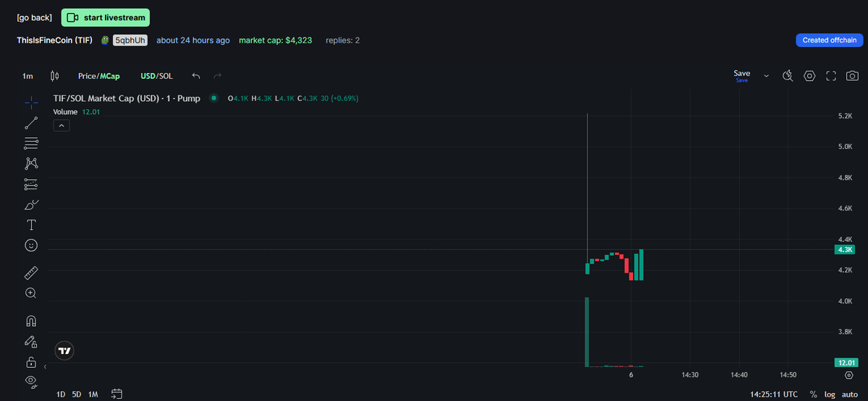Open the go to date calendar
This screenshot has width=868, height=401.
pyautogui.click(x=117, y=394)
